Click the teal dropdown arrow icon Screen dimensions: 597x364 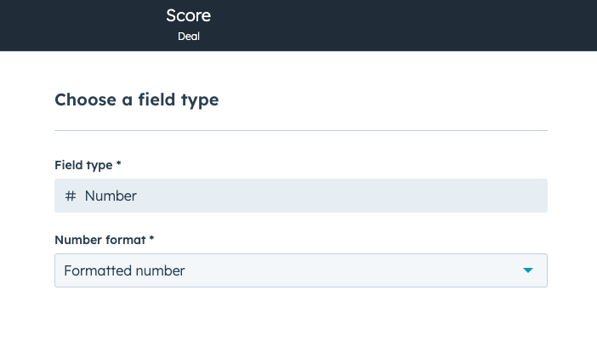click(x=528, y=270)
